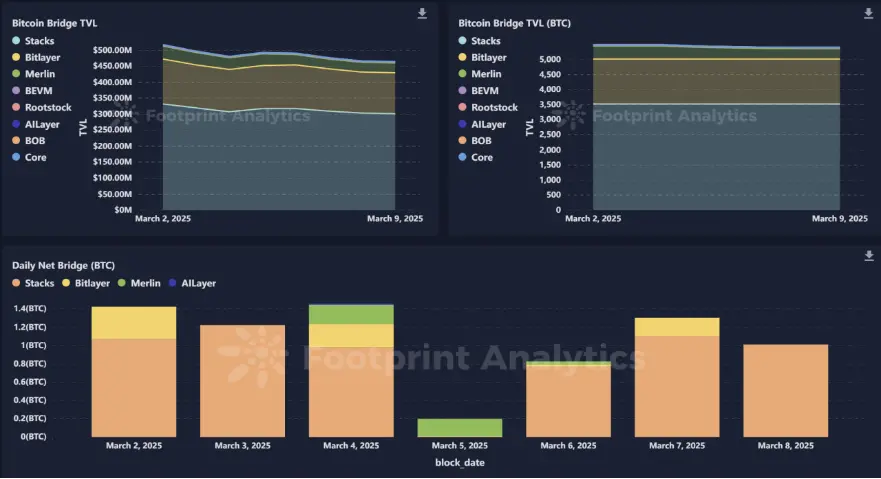
Task: Toggle Rootstock in the TVL (BTC) chart legend
Action: (x=488, y=107)
